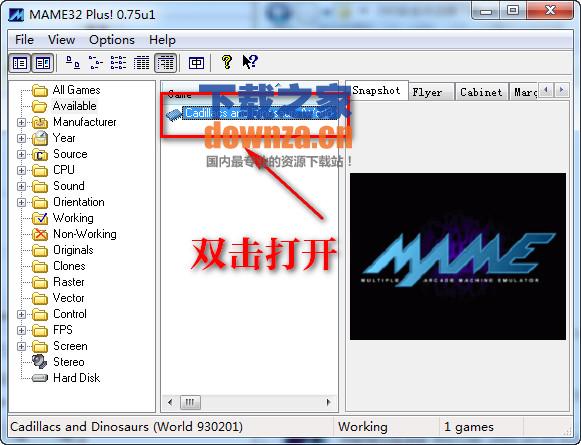Open the About help icon
This screenshot has width=581, height=445.
point(226,62)
